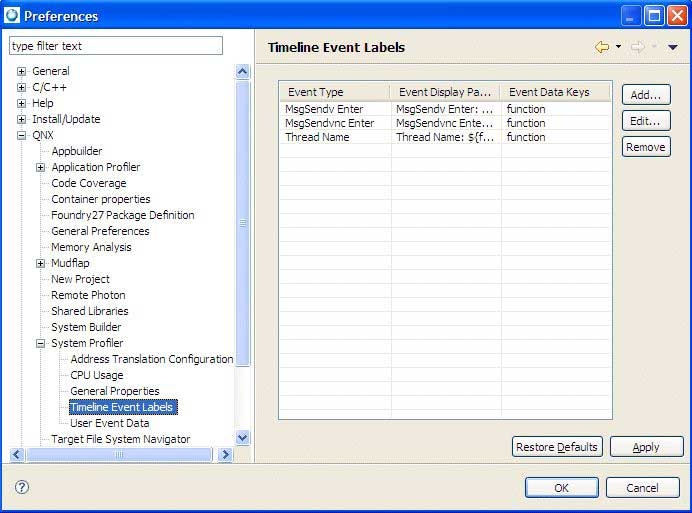
Task: Open the back history dropdown arrow
Action: coord(618,47)
